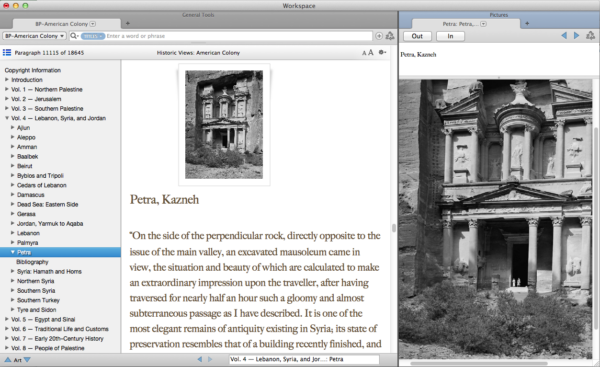Open the search magnifier options

tap(74, 36)
